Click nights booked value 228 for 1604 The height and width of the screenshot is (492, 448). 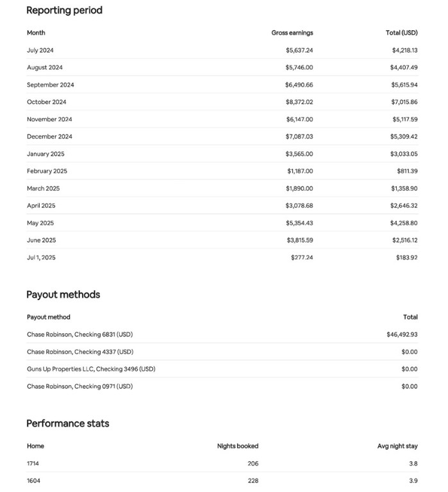coord(253,480)
